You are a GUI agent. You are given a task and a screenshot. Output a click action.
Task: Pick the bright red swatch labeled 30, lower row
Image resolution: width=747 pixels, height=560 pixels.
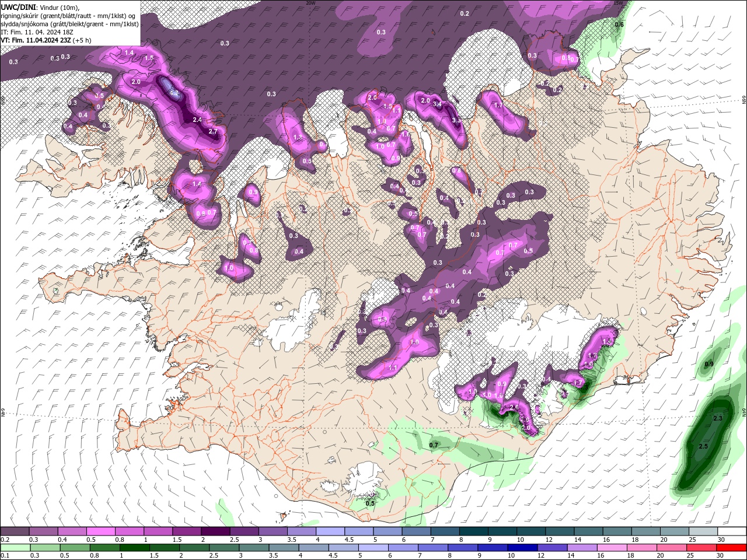coord(731,548)
